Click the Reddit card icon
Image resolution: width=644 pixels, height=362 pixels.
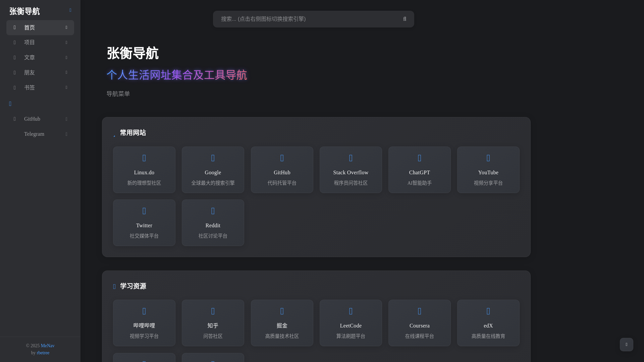click(213, 211)
